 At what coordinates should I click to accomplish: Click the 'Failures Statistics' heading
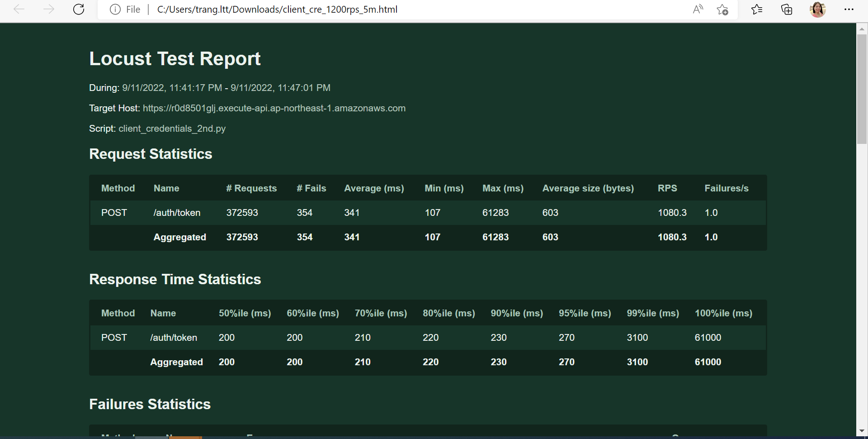[x=150, y=404]
